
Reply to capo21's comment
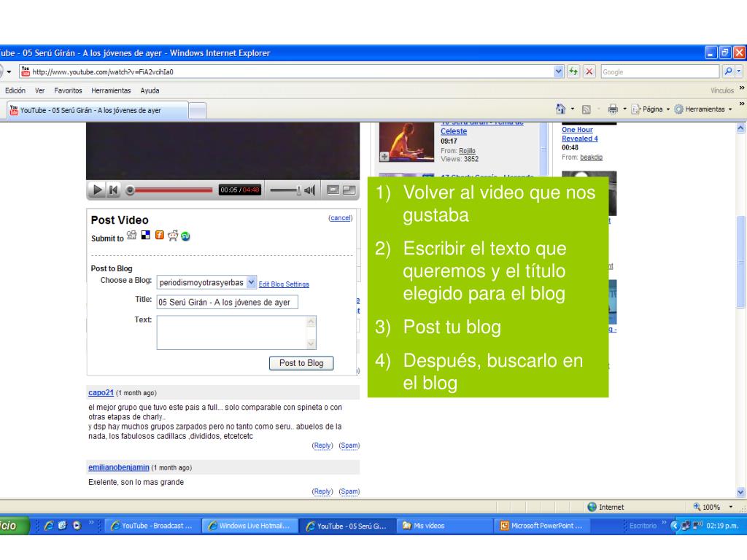tap(322, 446)
